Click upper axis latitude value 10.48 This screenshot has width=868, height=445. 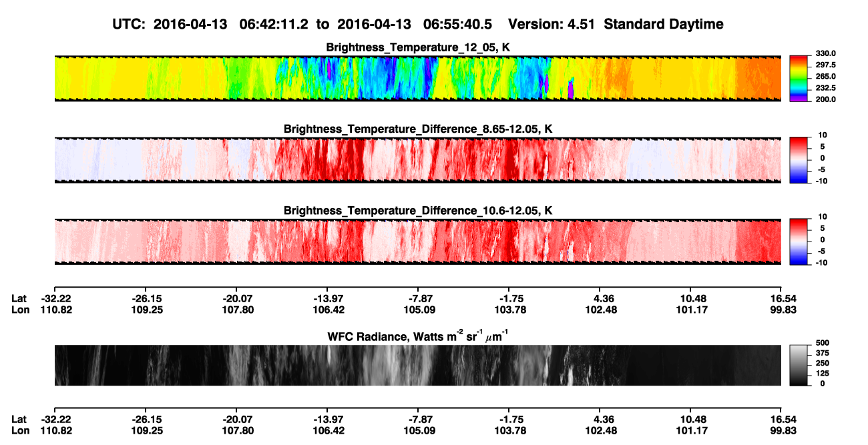tap(692, 298)
